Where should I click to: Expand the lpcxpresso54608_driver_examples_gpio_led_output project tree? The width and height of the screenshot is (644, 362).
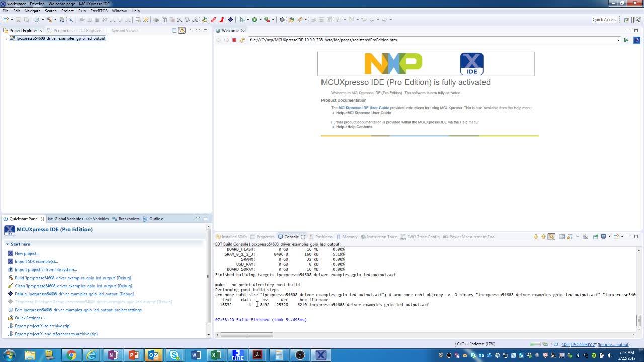[6, 38]
